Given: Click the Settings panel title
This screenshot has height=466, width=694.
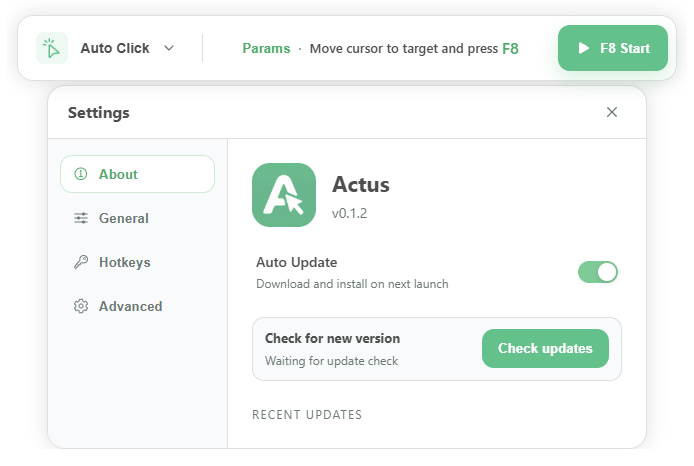Looking at the screenshot, I should [99, 113].
